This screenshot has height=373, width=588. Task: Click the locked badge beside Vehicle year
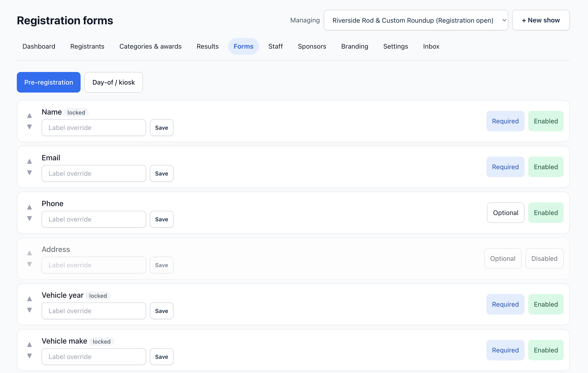[98, 296]
